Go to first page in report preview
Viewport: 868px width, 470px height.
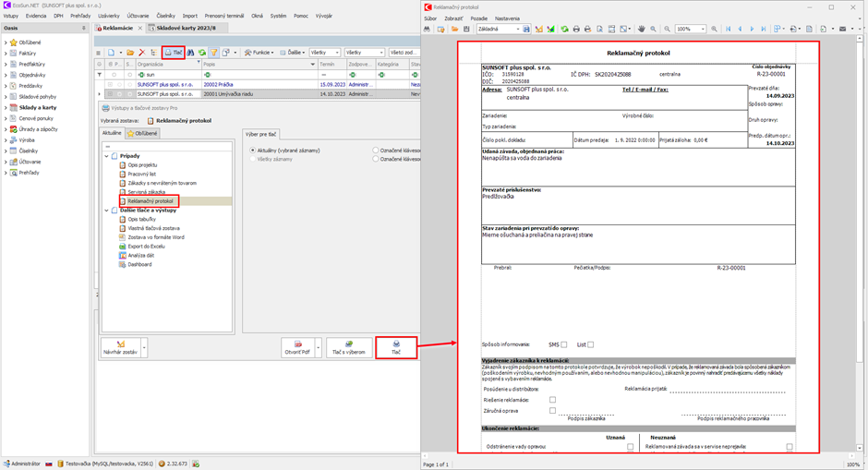[x=729, y=30]
